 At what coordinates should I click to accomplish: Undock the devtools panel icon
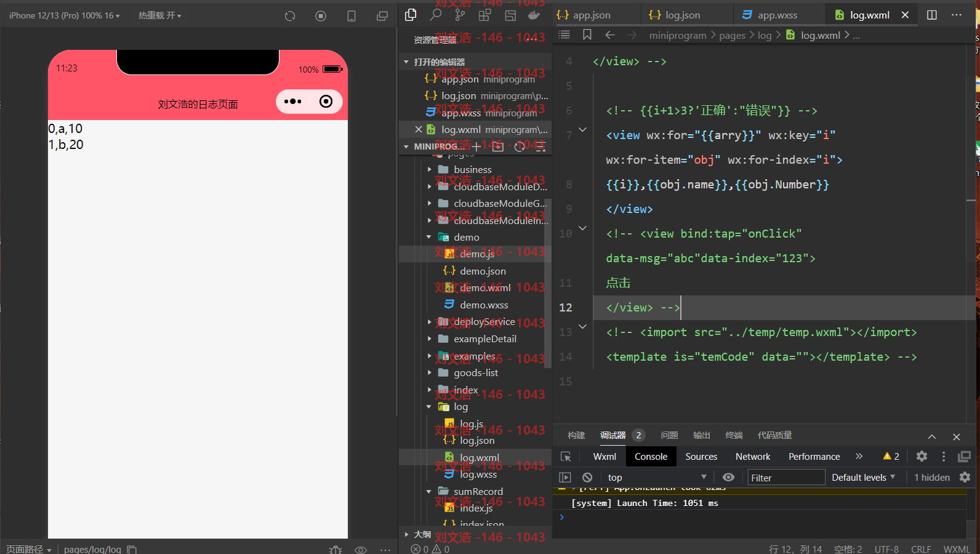(964, 456)
